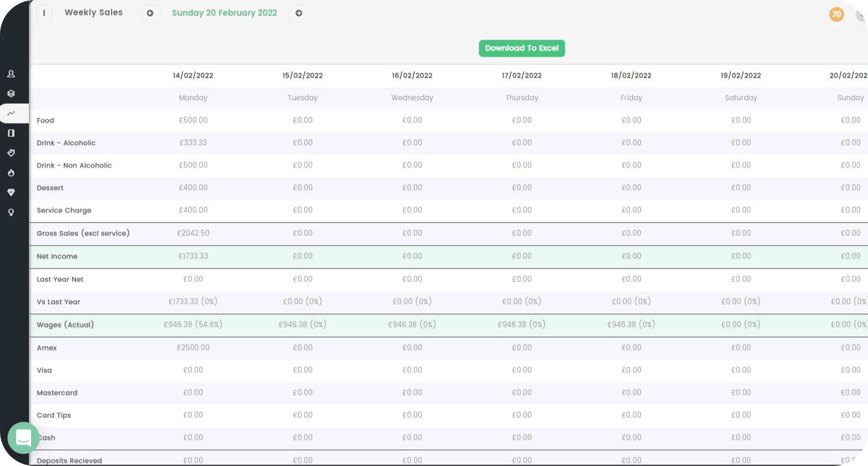Image resolution: width=868 pixels, height=466 pixels.
Task: Click Dessert Monday value £400.00
Action: click(x=193, y=188)
